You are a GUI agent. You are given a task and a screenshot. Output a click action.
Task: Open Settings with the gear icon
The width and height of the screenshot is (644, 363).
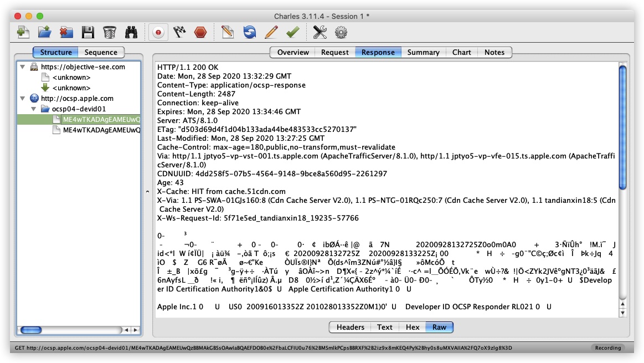[341, 32]
